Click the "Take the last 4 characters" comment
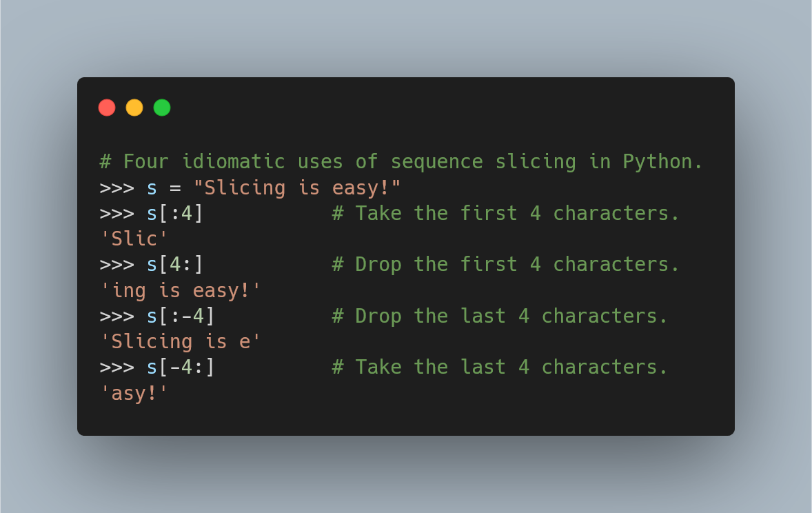 pyautogui.click(x=500, y=367)
